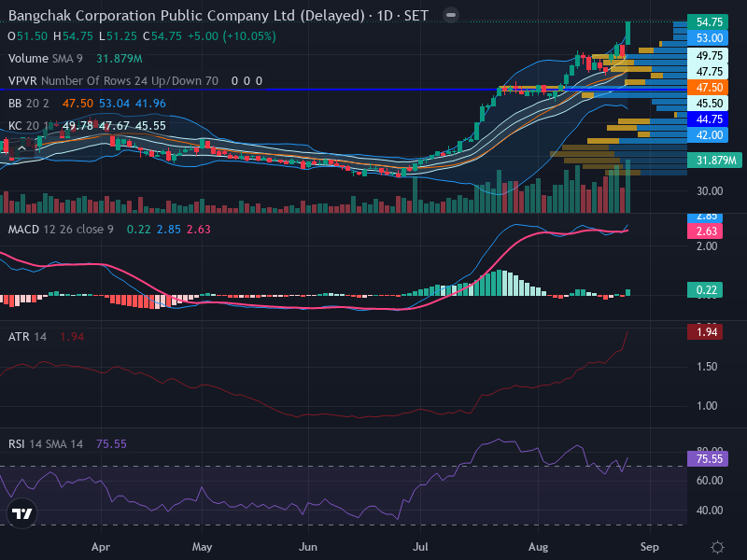Click the orange 47.50 BB basis price label

(708, 88)
